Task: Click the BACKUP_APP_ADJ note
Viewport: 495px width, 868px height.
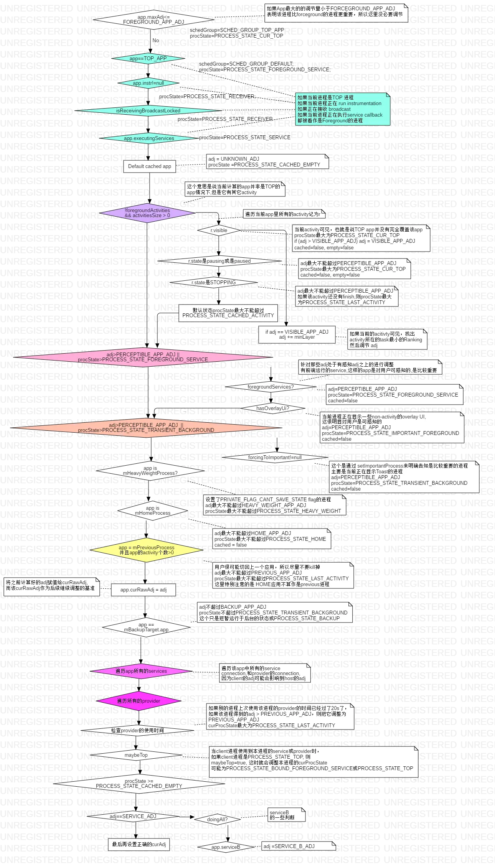Action: [275, 613]
